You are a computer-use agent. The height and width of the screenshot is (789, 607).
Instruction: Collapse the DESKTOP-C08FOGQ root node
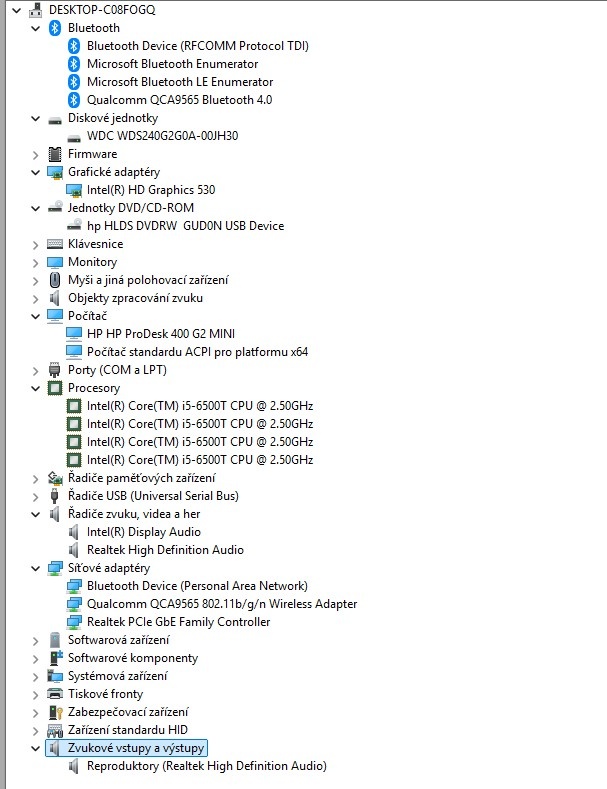16,10
